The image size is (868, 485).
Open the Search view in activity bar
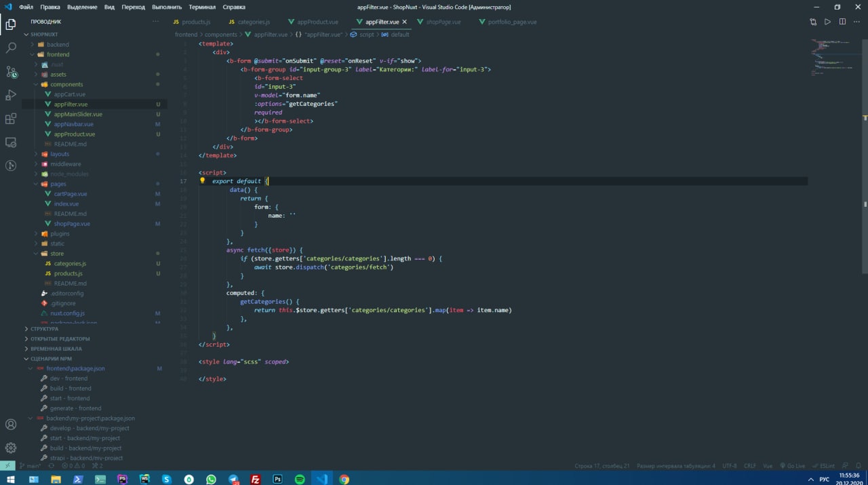click(11, 48)
